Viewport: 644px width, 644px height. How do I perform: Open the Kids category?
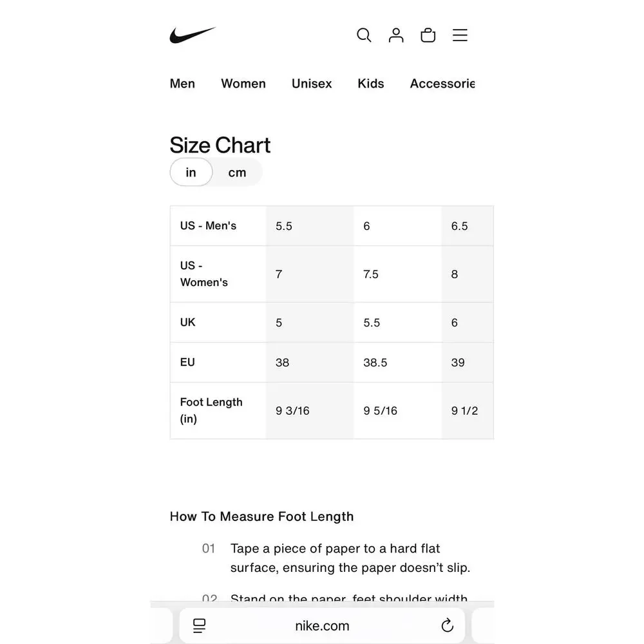[370, 84]
